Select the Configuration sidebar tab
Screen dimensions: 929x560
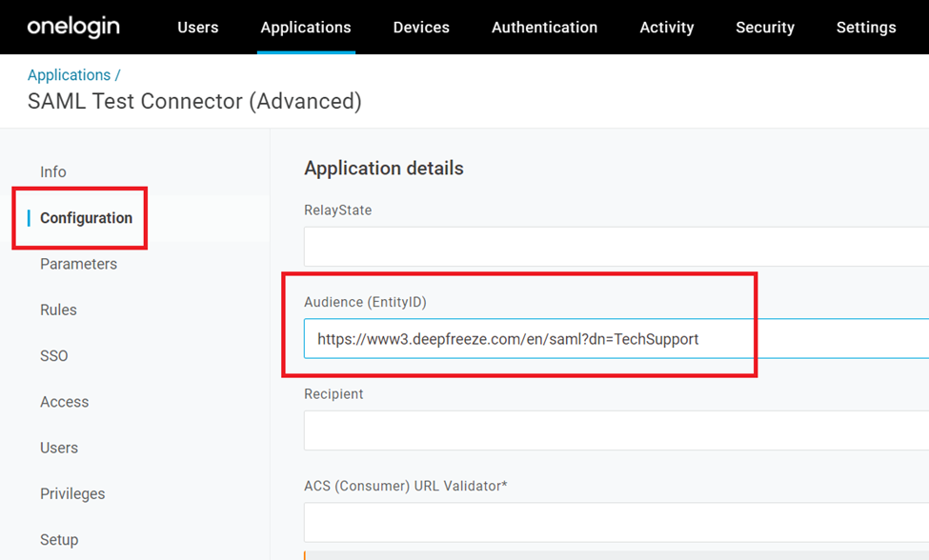pos(86,218)
